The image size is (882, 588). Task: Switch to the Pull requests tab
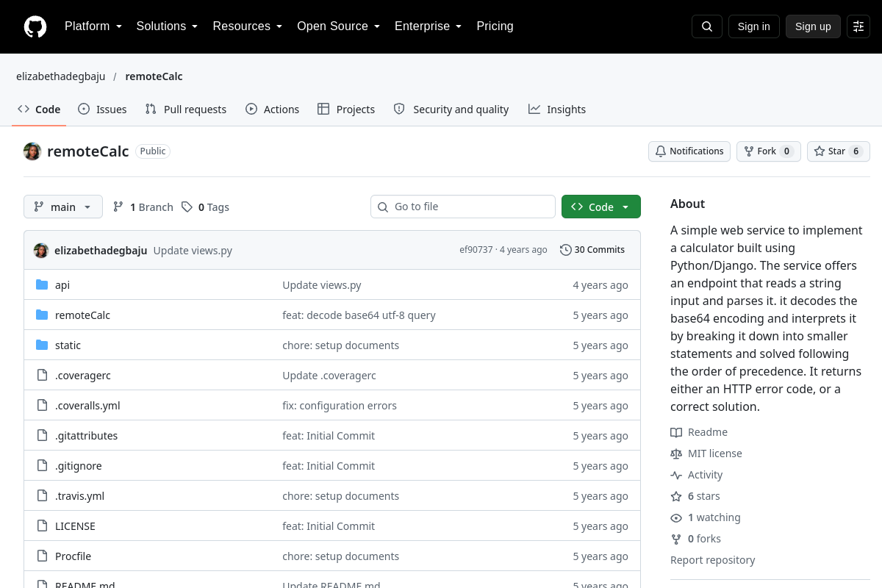coord(186,110)
